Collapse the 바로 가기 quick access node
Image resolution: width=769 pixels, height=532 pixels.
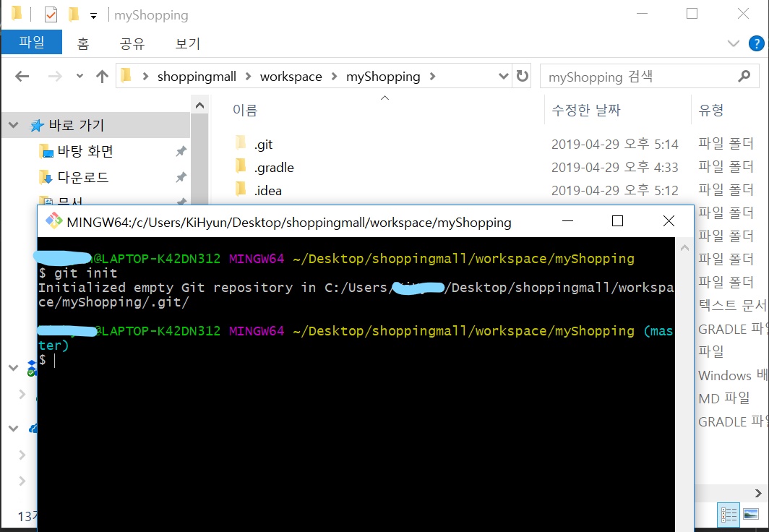coord(13,125)
